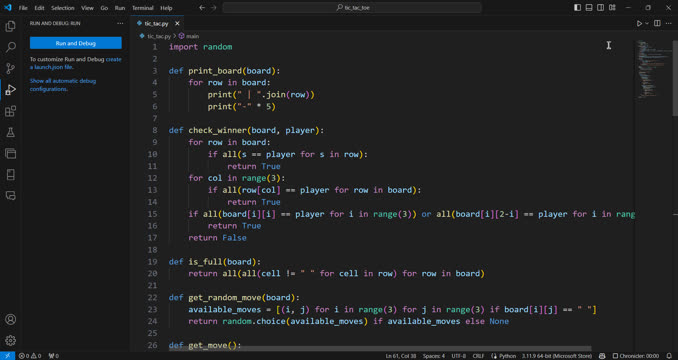Viewport: 678px width, 360px height.
Task: Open the Testing beaker view
Action: pos(10,132)
